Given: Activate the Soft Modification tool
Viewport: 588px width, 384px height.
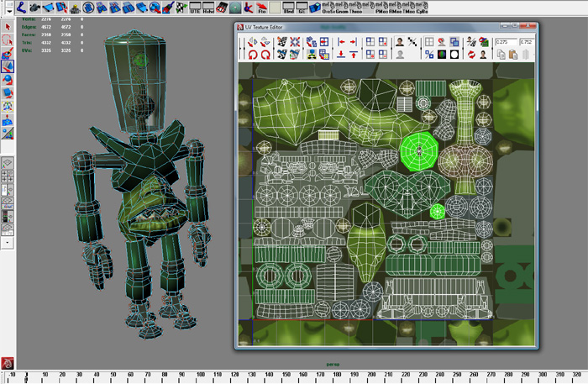Looking at the screenshot, I should coord(8,120).
